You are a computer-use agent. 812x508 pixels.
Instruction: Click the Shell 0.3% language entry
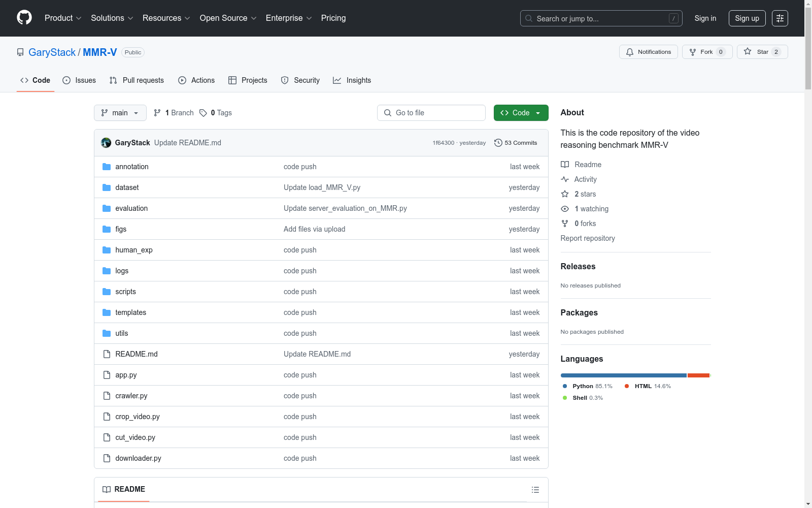(583, 398)
